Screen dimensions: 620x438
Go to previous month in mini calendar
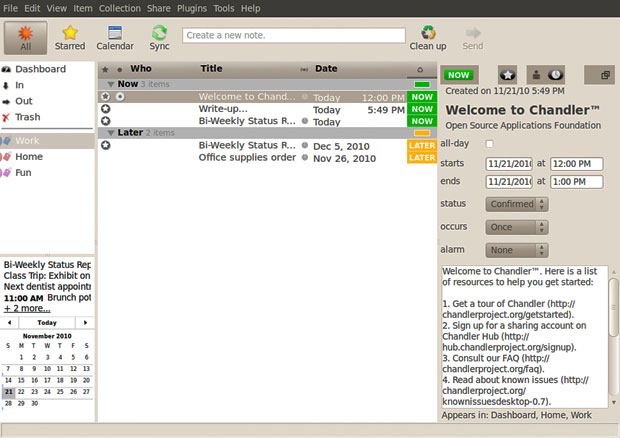point(9,323)
